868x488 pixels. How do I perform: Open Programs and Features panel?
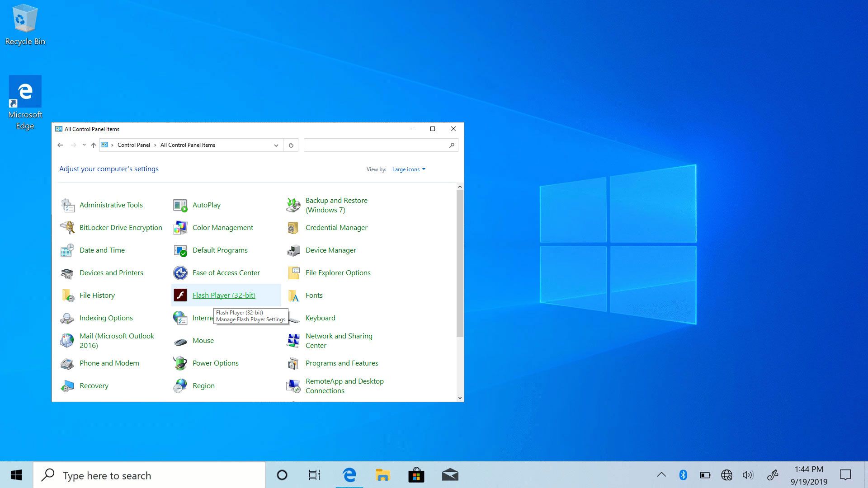(342, 362)
